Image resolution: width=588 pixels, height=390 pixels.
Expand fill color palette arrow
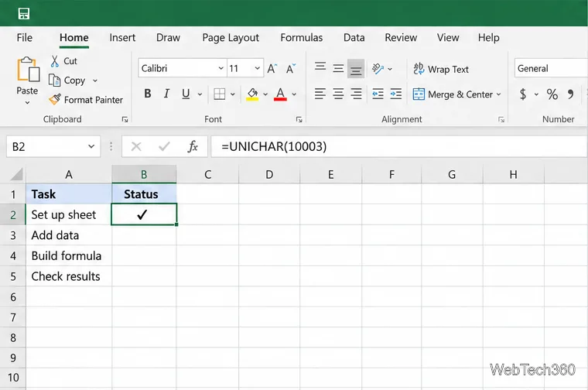coord(265,94)
